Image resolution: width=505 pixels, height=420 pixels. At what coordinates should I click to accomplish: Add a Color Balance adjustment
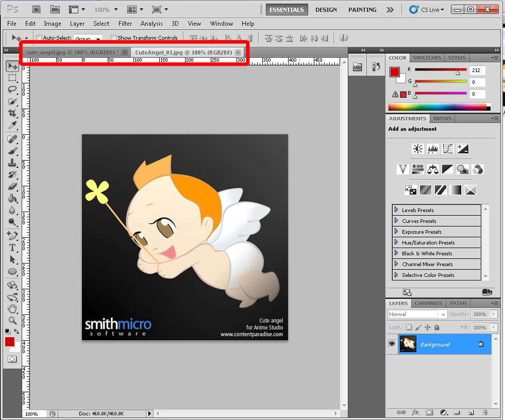pyautogui.click(x=432, y=169)
